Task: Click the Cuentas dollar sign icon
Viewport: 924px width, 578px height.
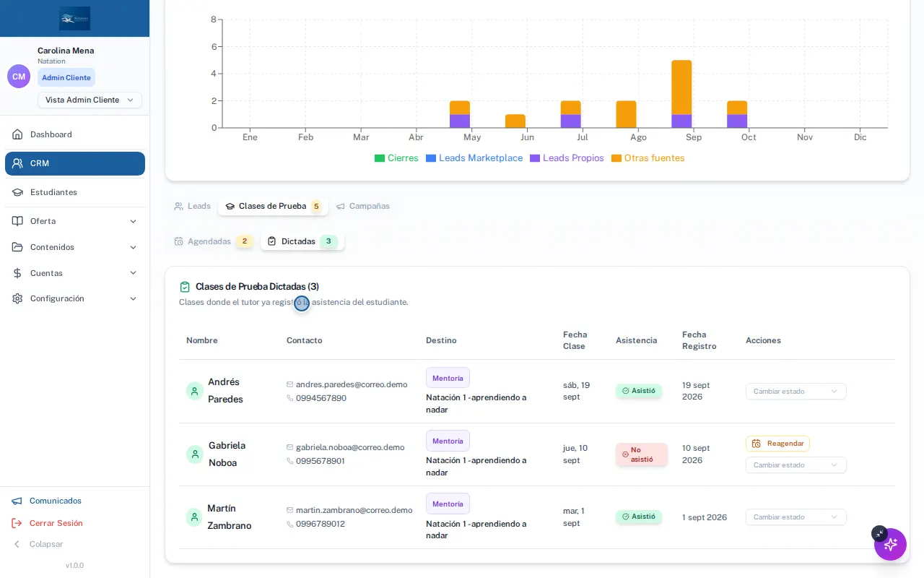Action: pyautogui.click(x=17, y=273)
